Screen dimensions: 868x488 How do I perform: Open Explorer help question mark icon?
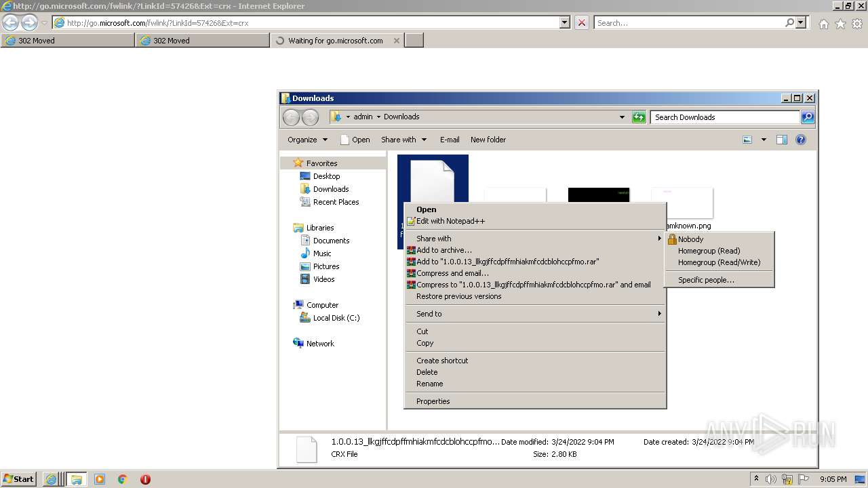coord(801,140)
